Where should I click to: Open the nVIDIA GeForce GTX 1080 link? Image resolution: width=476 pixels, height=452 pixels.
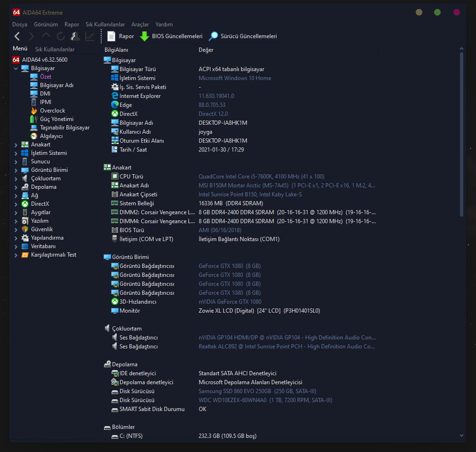click(x=230, y=302)
